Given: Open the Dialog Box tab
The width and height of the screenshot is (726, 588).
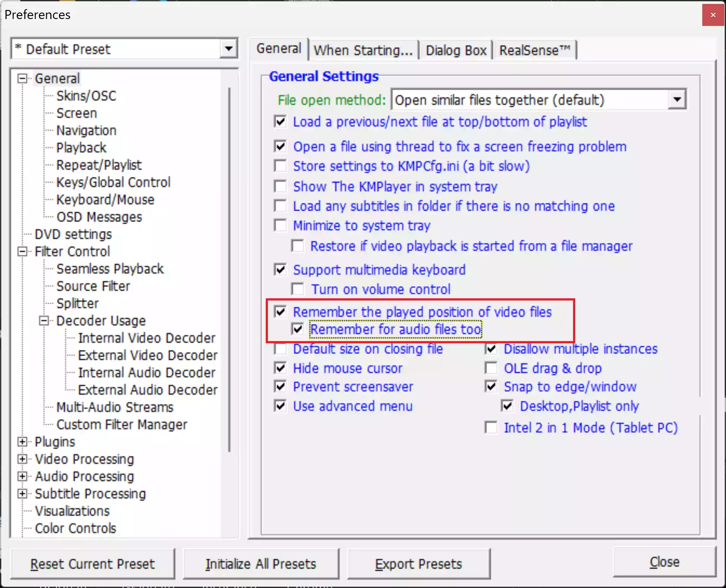Looking at the screenshot, I should click(455, 49).
